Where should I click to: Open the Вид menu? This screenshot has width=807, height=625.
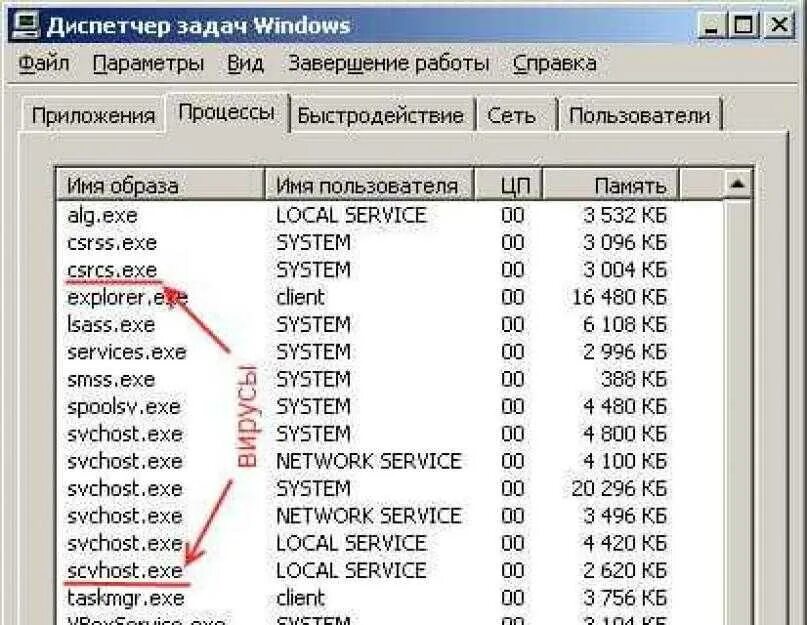pyautogui.click(x=245, y=64)
